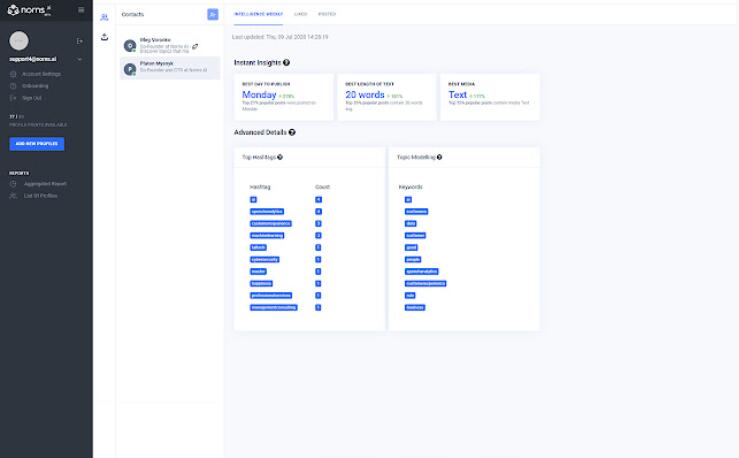Viewport: 739px width, 458px height.
Task: Open Account Settings
Action: tap(41, 74)
